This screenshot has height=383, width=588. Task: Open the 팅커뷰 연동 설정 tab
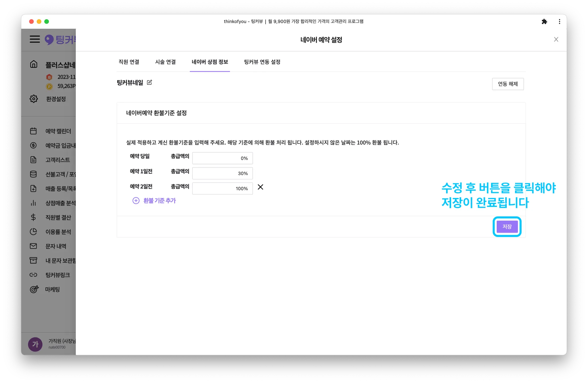tap(262, 62)
